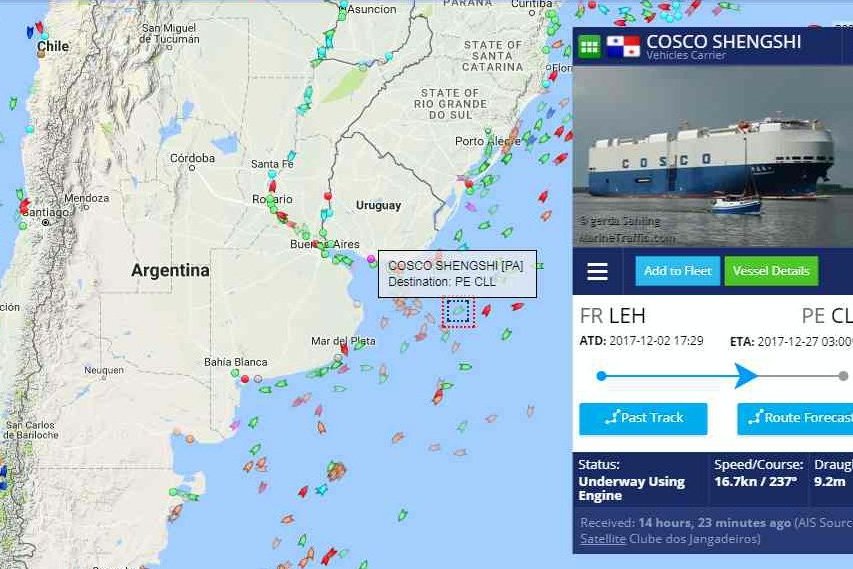Click the COSCO SHENGSHI ship photo
This screenshot has width=853, height=569.
coord(713,157)
